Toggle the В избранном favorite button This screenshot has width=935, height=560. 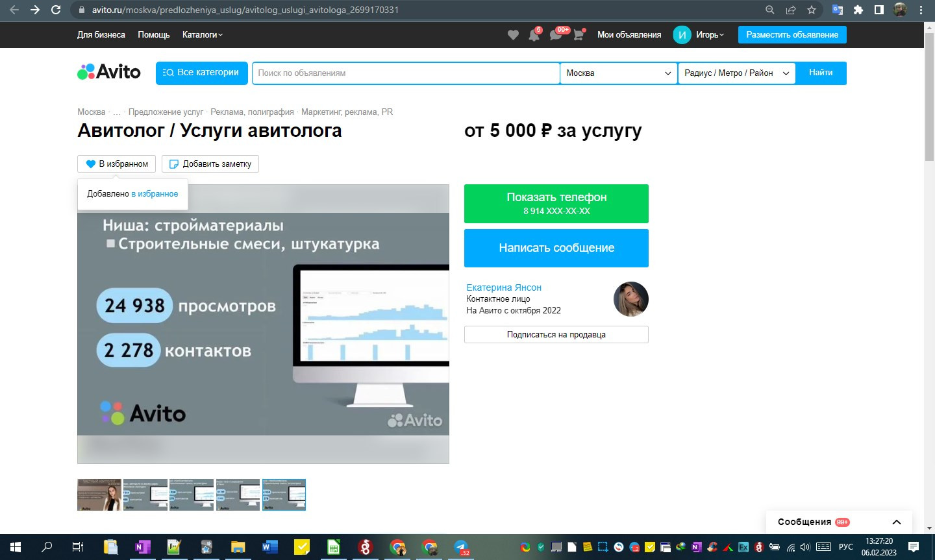[x=116, y=164]
